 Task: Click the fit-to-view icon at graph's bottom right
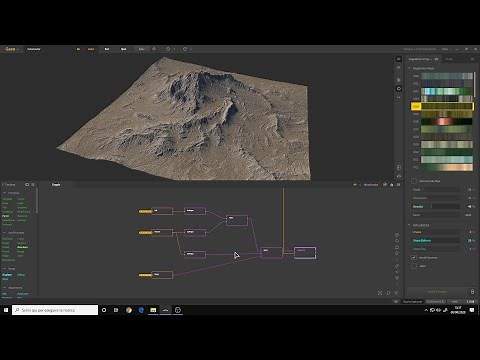tap(380, 293)
